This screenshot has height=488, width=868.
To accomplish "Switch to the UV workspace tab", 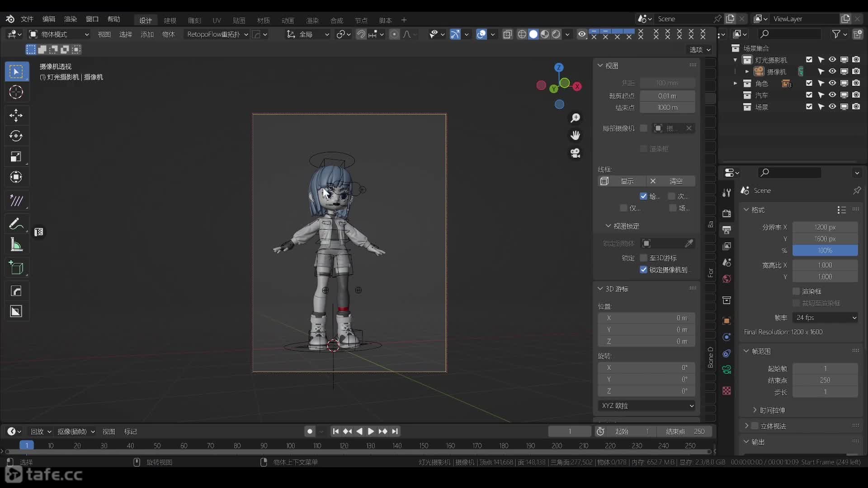I will (x=217, y=20).
